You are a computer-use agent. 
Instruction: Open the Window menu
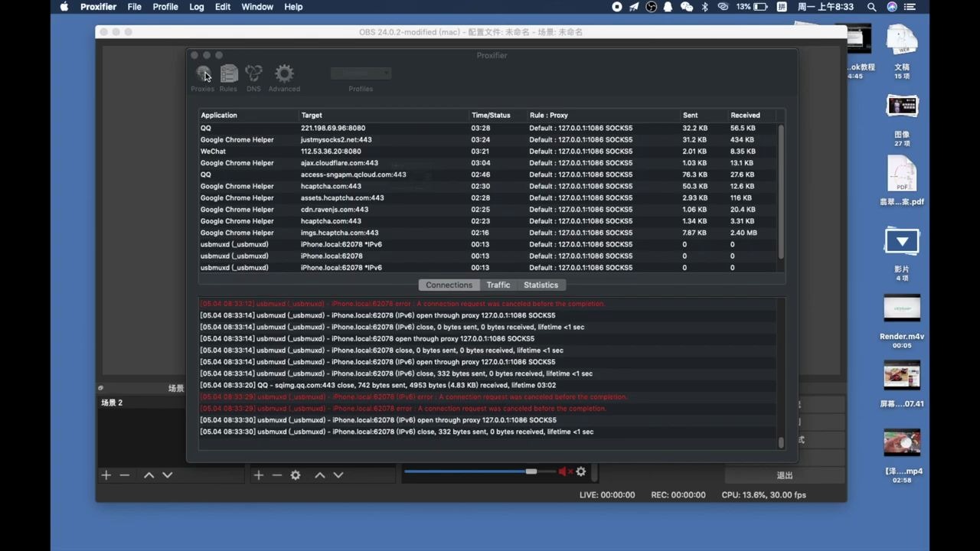click(257, 7)
